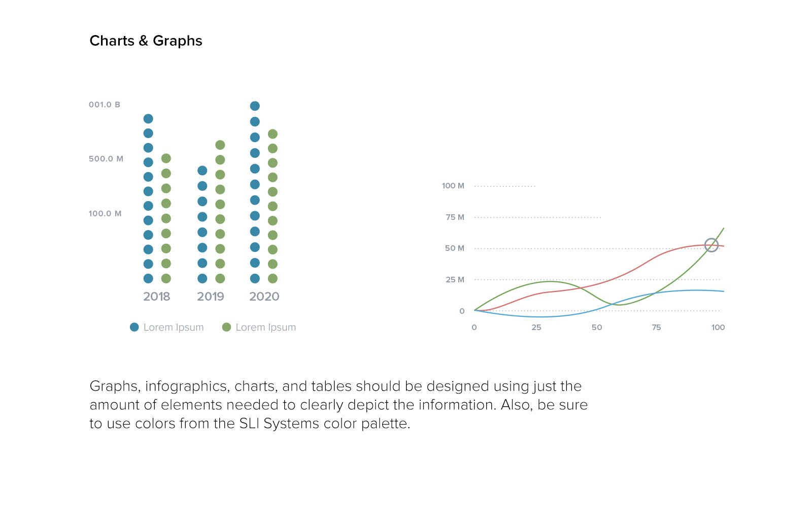
Task: Click the 75 M gridline label
Action: point(455,217)
